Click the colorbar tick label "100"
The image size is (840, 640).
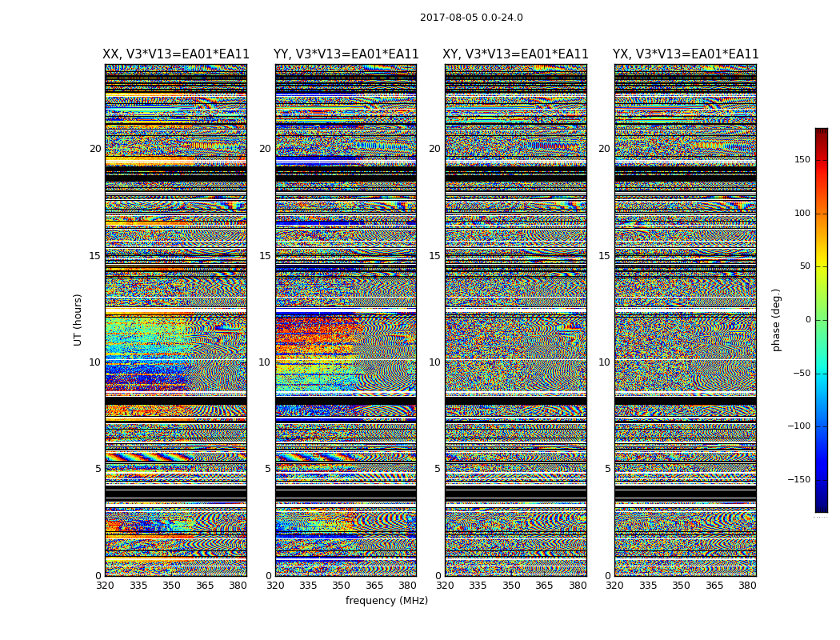point(802,213)
